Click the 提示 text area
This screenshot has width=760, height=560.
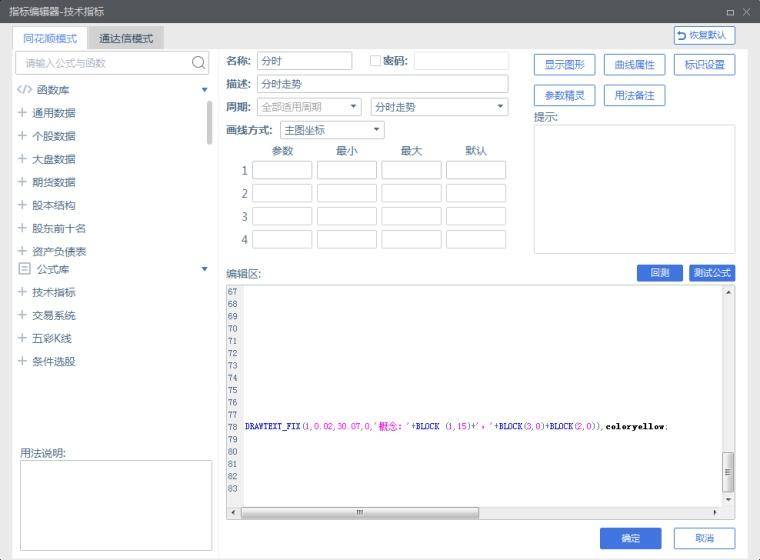634,189
